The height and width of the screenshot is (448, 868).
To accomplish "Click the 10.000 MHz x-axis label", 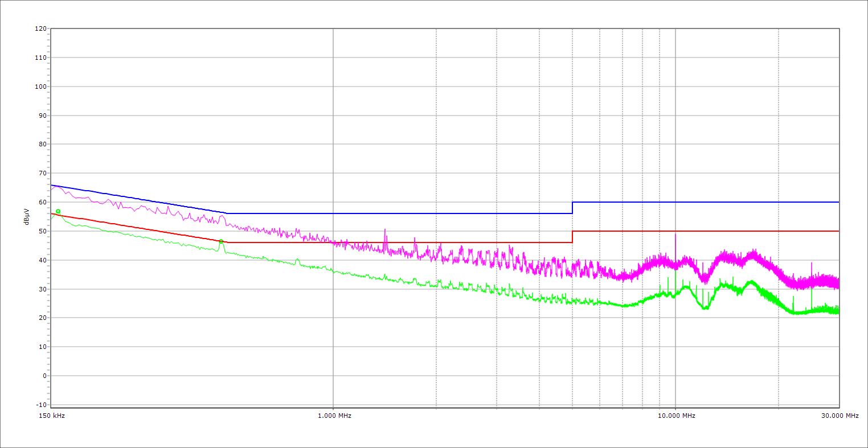I will click(677, 416).
